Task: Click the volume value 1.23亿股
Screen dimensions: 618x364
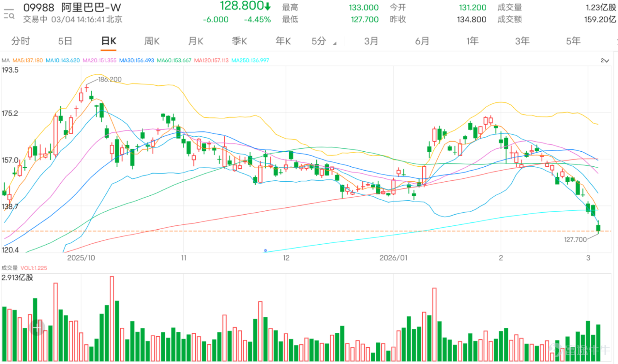Action: (x=601, y=8)
